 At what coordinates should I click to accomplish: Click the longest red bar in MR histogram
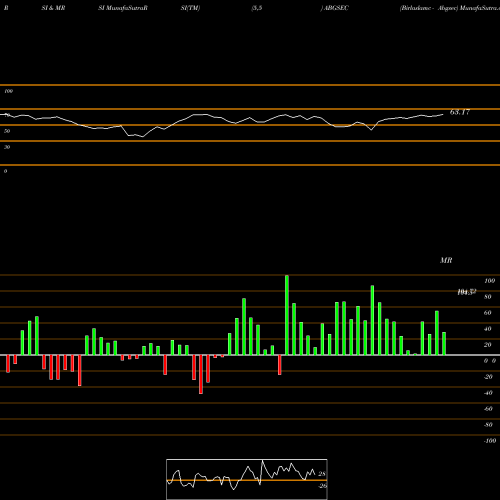pos(201,374)
